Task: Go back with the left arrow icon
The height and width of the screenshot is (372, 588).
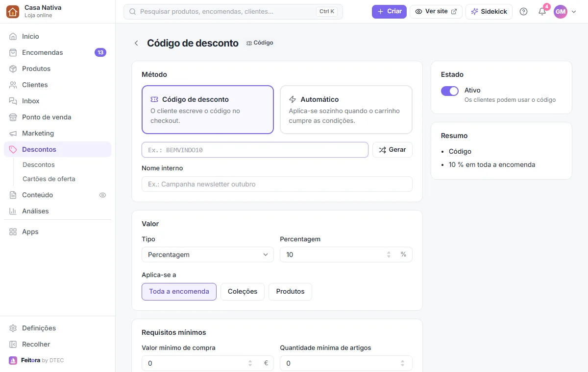Action: (136, 43)
